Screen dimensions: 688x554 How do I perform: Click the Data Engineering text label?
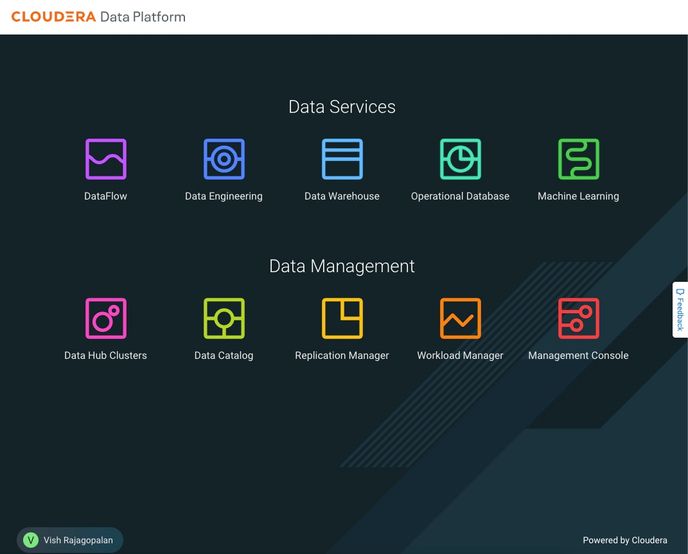tap(224, 196)
